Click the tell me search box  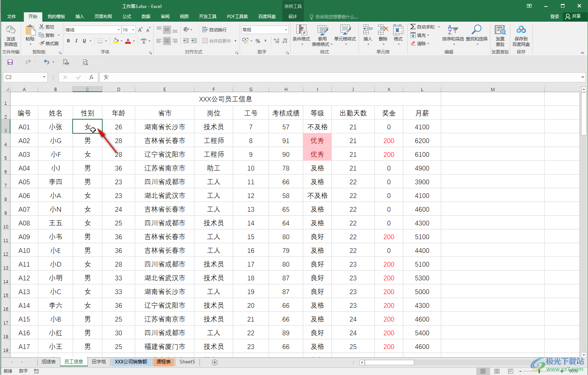click(x=334, y=17)
